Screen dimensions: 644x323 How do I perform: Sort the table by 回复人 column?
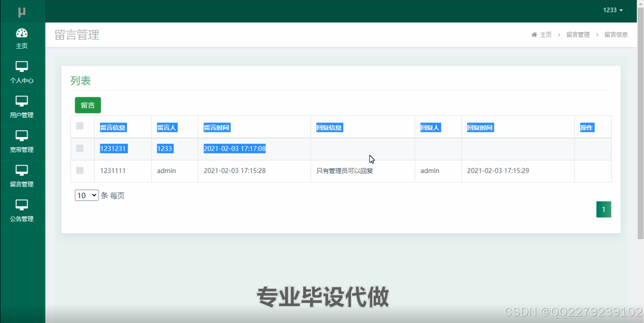430,127
